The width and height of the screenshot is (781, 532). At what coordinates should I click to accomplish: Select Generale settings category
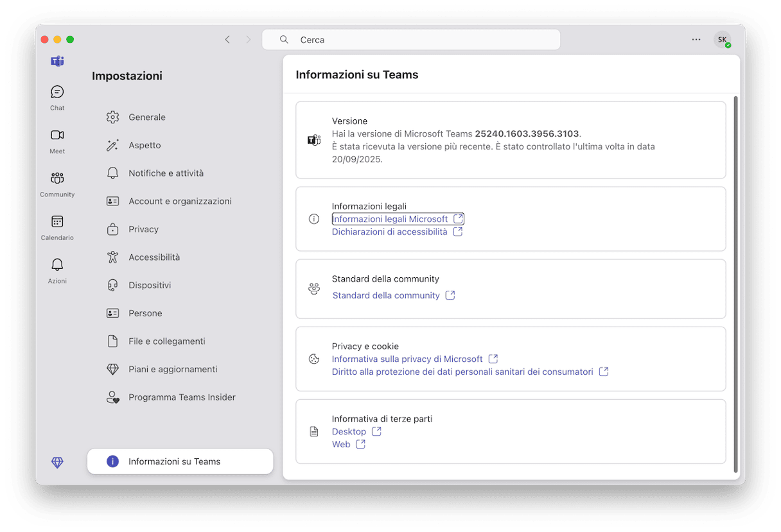147,117
